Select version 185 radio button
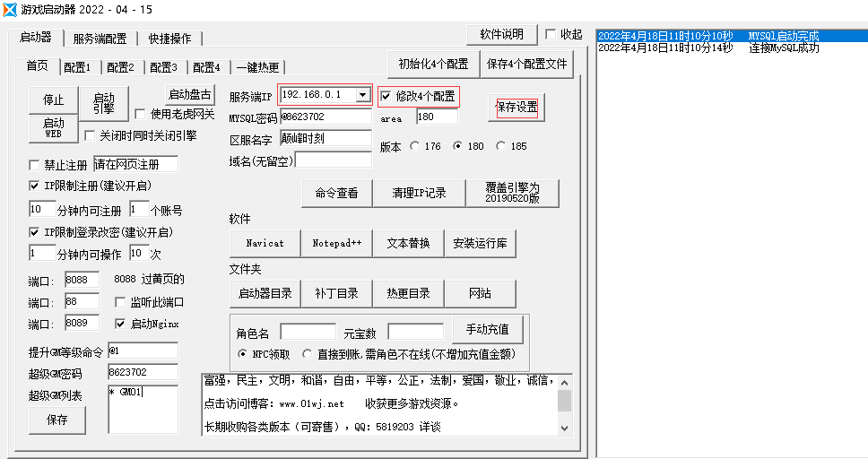 click(x=501, y=146)
